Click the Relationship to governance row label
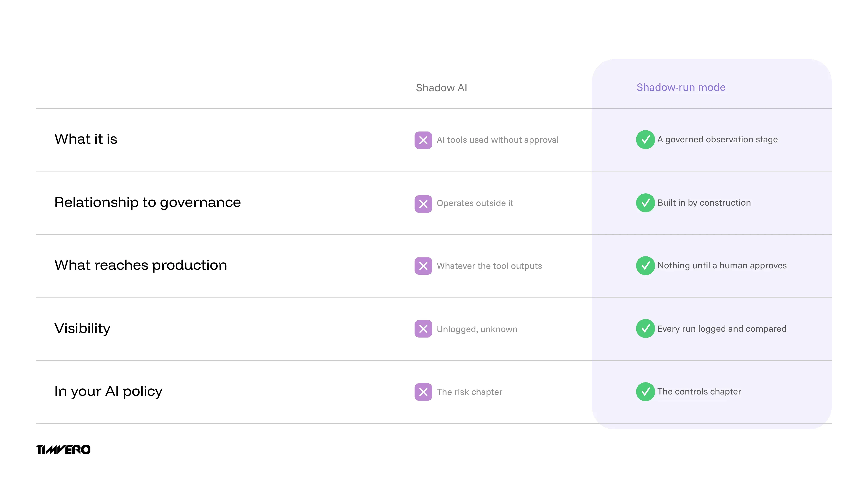Screen dimensions: 868x488 click(148, 203)
